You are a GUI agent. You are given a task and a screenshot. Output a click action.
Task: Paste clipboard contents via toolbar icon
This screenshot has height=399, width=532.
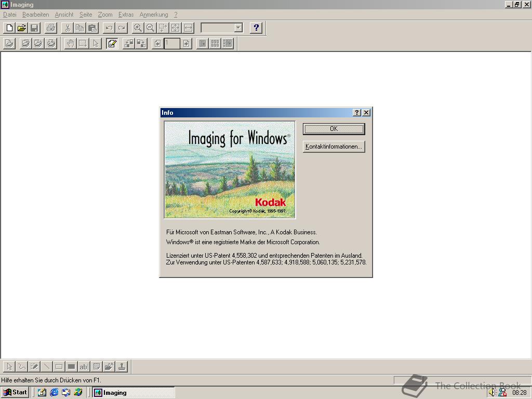click(x=92, y=28)
